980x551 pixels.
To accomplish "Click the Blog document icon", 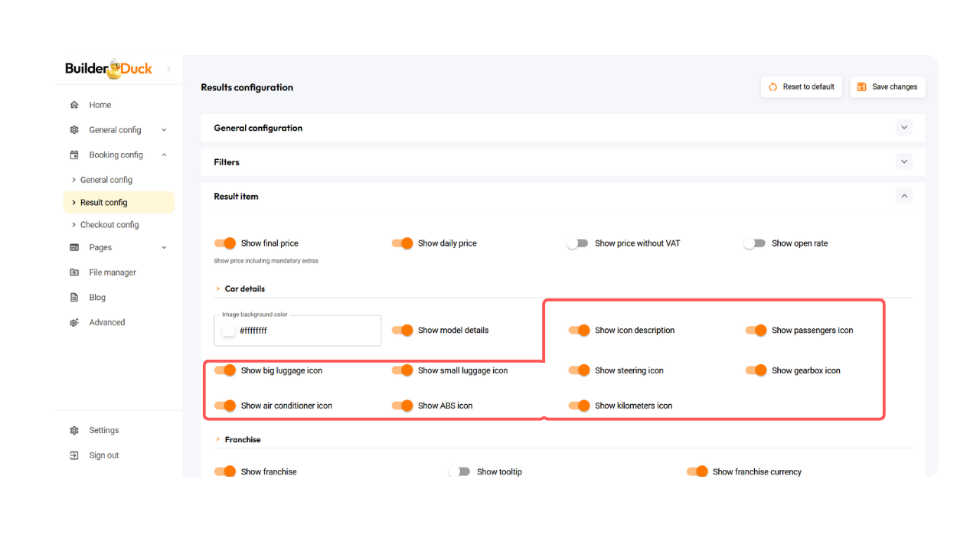I will coord(74,298).
